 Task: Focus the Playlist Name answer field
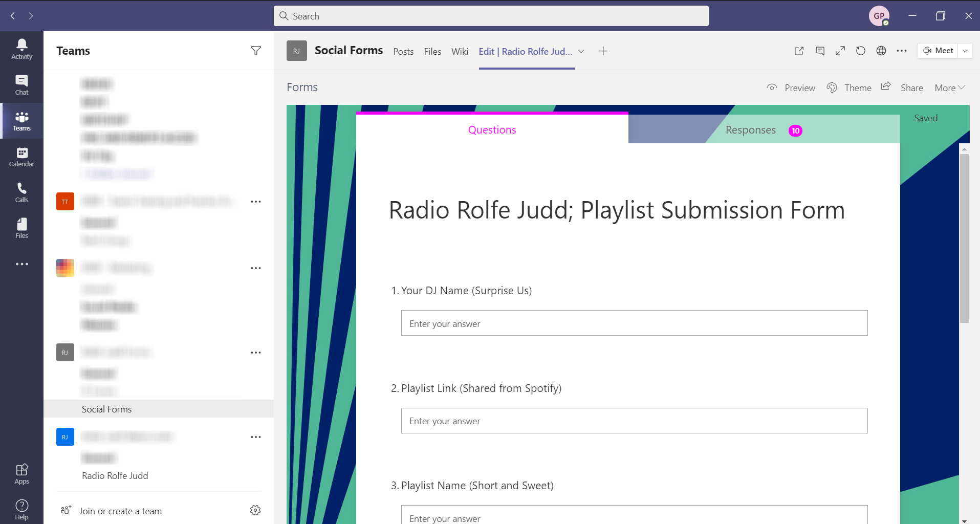tap(635, 515)
